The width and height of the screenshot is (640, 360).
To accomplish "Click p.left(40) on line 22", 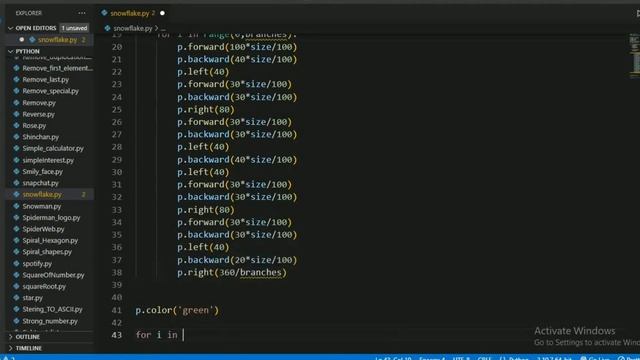I will (203, 72).
